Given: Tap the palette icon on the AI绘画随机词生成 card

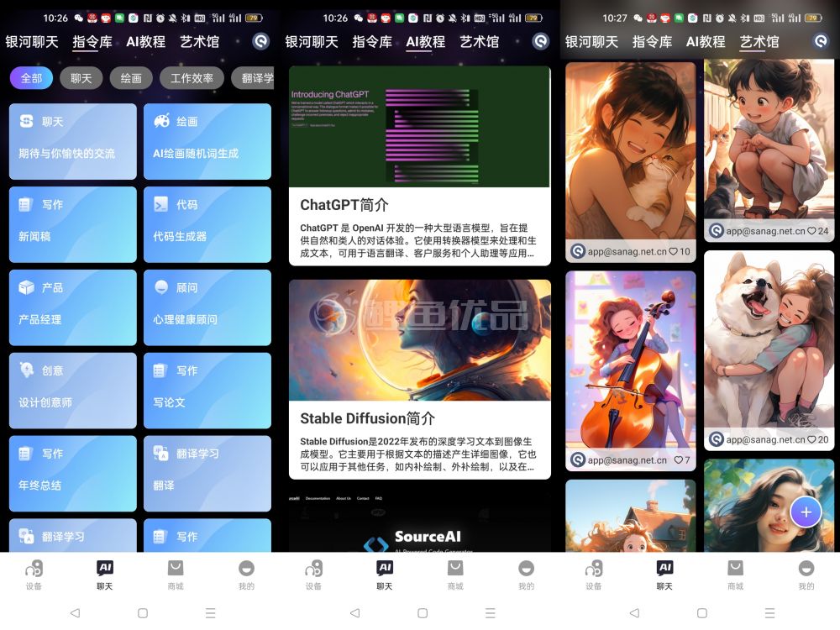Looking at the screenshot, I should 161,121.
